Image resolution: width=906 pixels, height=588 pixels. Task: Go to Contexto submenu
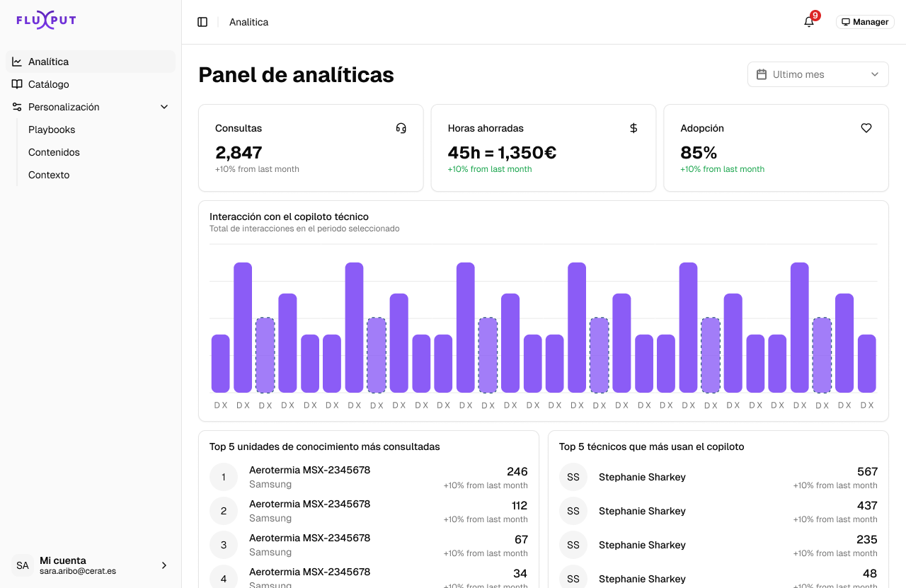[49, 175]
